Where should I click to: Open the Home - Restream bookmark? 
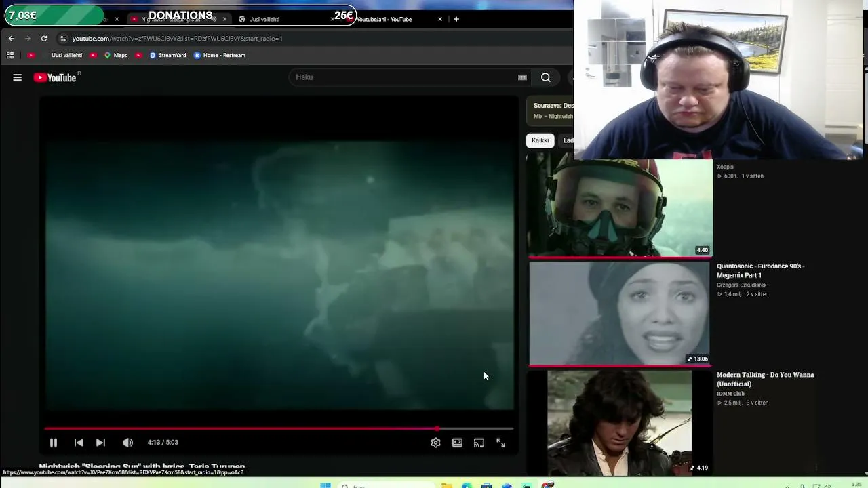[220, 55]
